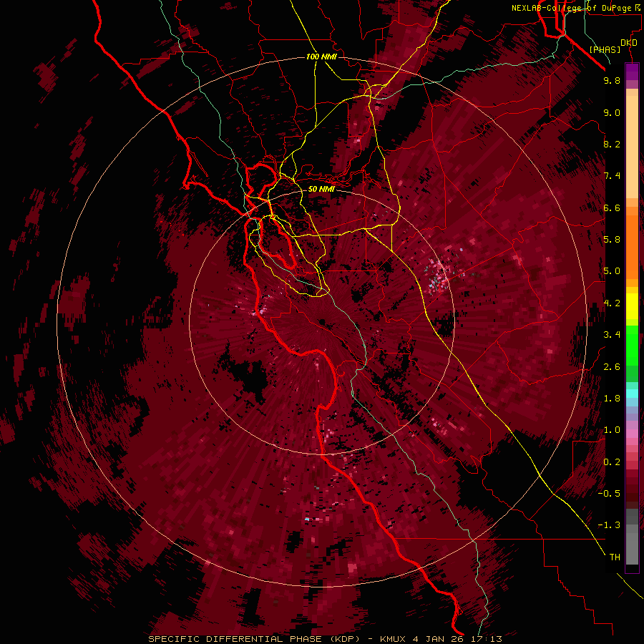Screen dimensions: 644x644
Task: Click the "[PHAS]" units label
Action: coord(605,50)
